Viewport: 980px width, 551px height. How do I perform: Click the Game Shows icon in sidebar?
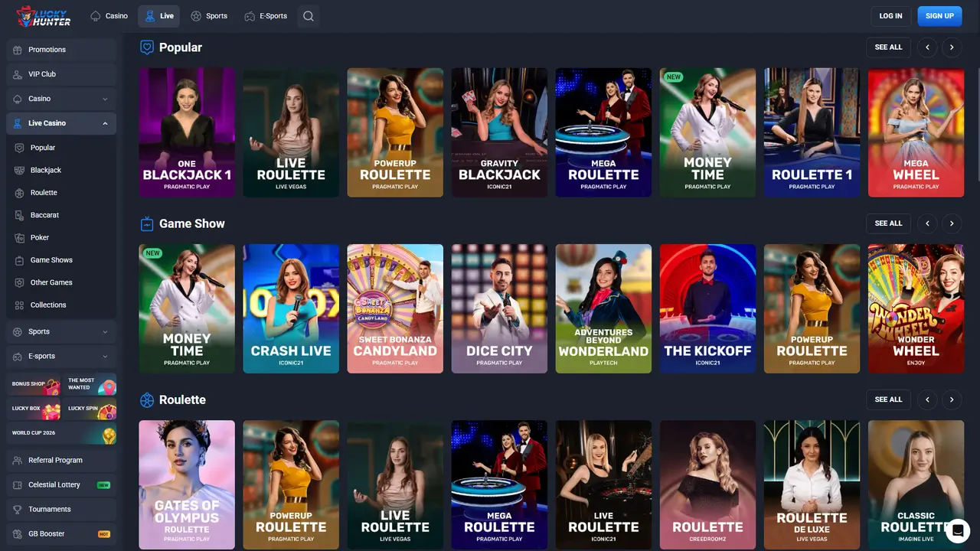click(20, 260)
